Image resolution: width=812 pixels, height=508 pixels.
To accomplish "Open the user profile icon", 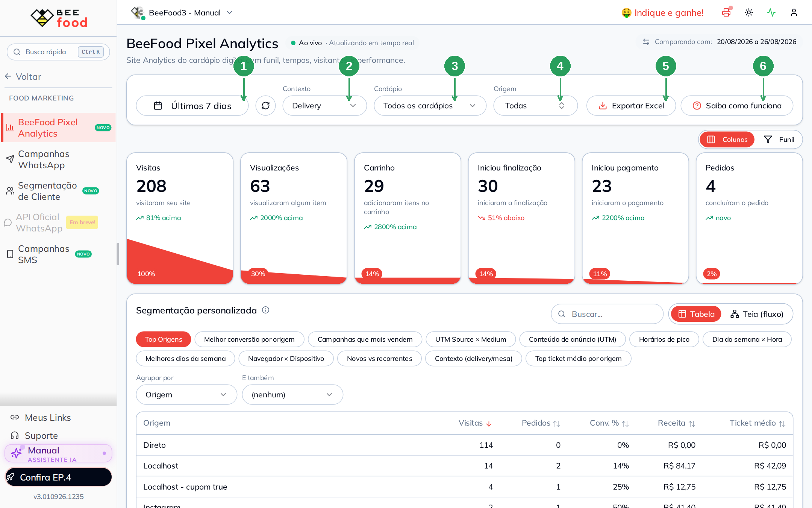I will tap(794, 12).
